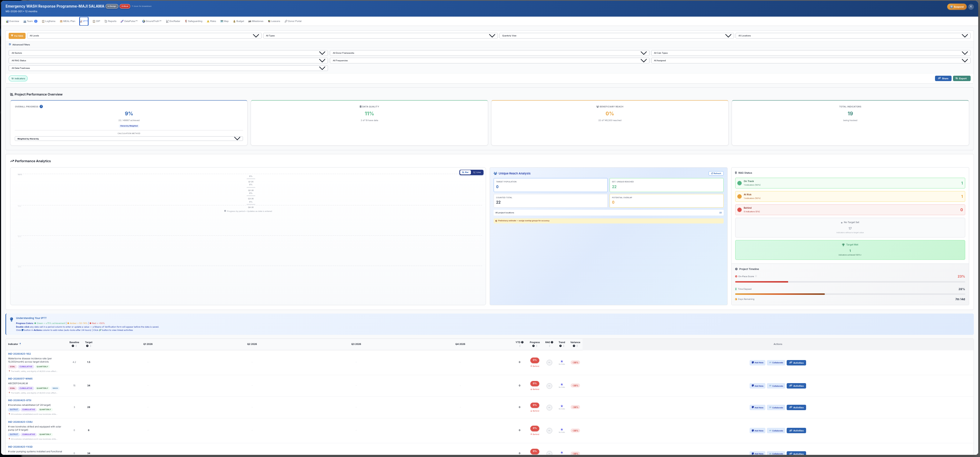Open the All Data Freshness dropdown
This screenshot has width=980, height=457.
pyautogui.click(x=168, y=68)
